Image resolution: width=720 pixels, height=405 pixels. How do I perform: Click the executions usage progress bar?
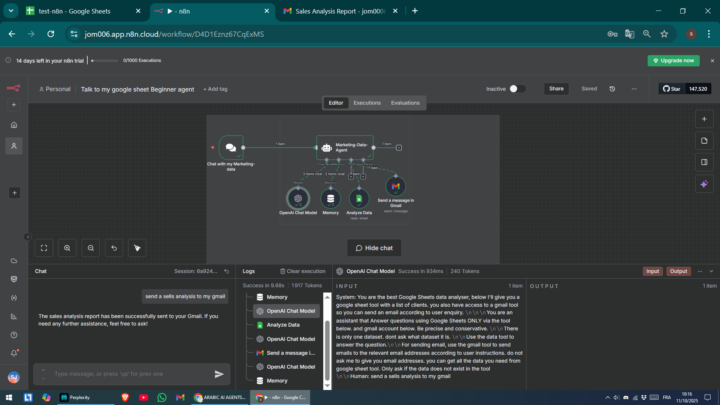point(104,61)
